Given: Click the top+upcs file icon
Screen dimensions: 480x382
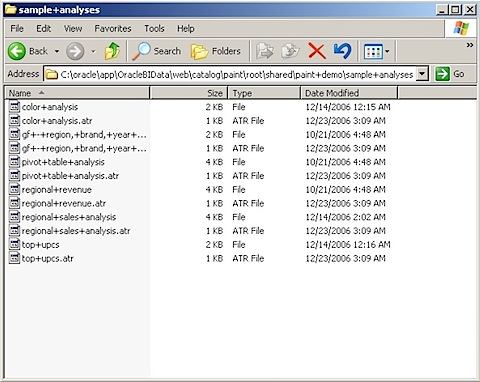Looking at the screenshot, I should tap(14, 244).
